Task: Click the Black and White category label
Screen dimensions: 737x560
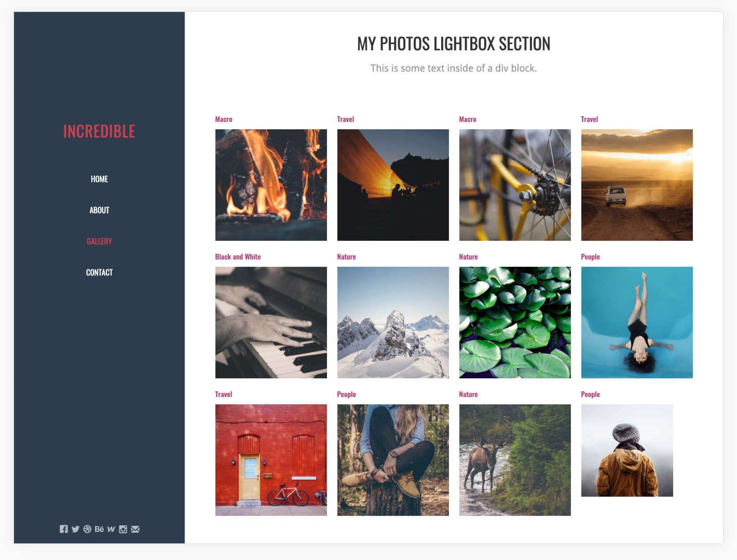Action: click(x=238, y=257)
